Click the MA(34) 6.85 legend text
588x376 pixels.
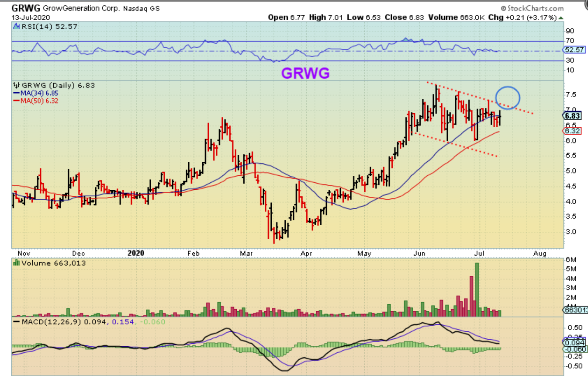[39, 93]
